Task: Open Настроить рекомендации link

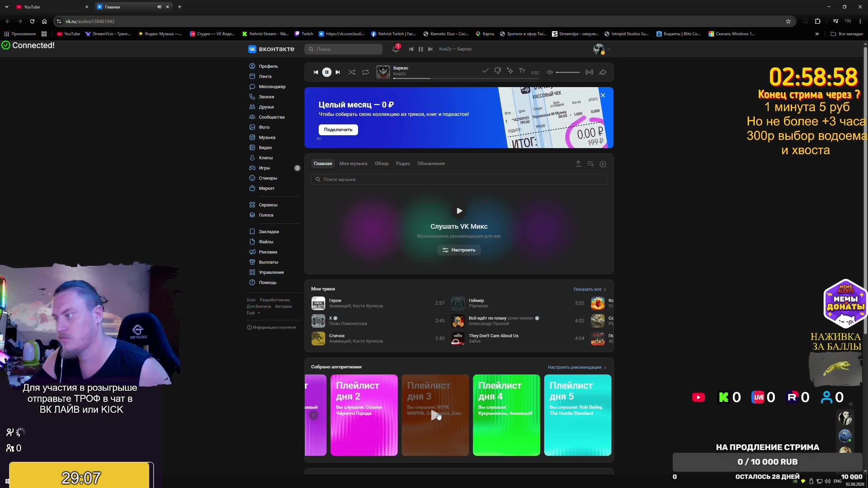Action: pos(577,367)
